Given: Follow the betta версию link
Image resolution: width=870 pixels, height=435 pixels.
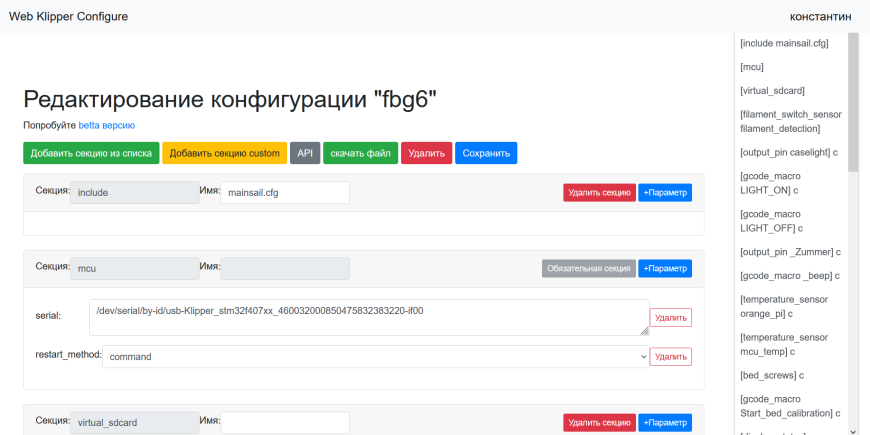Looking at the screenshot, I should (x=107, y=125).
